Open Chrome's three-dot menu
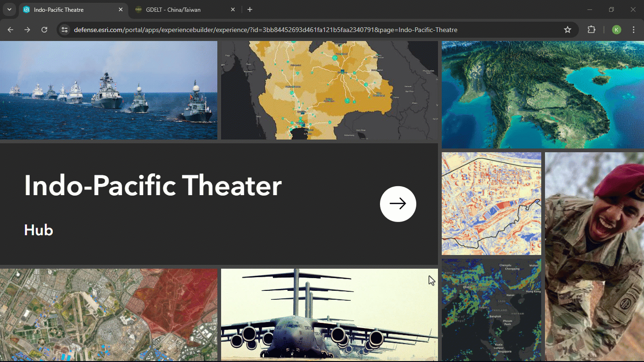The height and width of the screenshot is (362, 644). click(634, 29)
